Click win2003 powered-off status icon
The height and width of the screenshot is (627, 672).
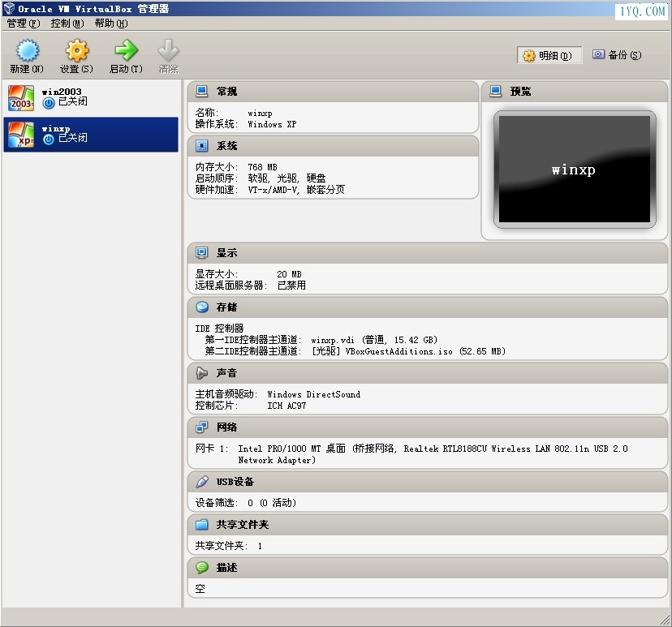49,103
